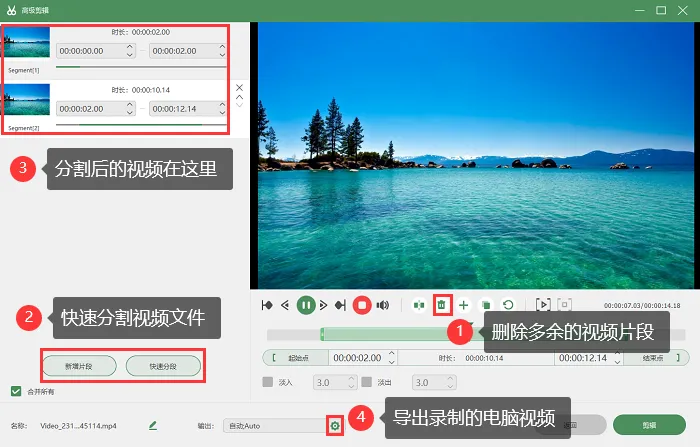Decrease Segment[2] start time 00:00:02.00

click(129, 113)
